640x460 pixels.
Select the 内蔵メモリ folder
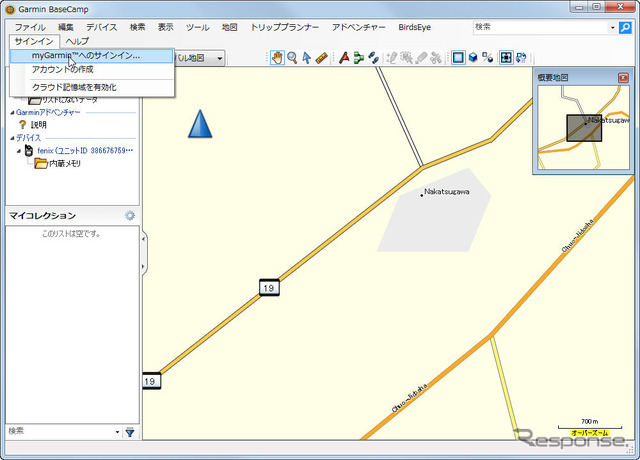[x=65, y=164]
